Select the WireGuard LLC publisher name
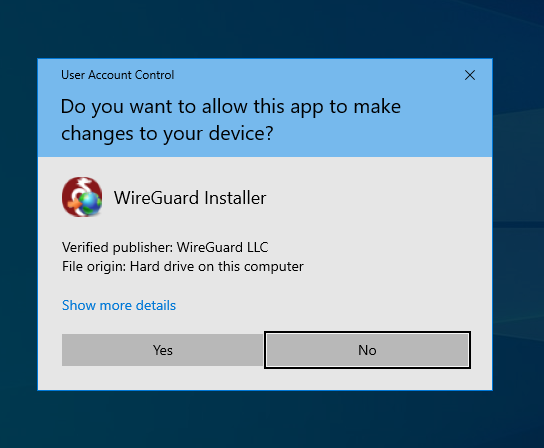 click(x=222, y=247)
